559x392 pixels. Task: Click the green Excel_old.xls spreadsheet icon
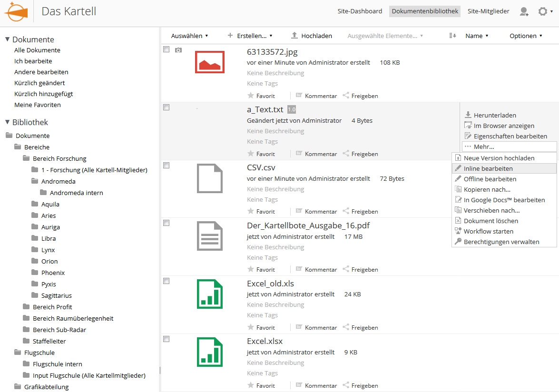(209, 294)
